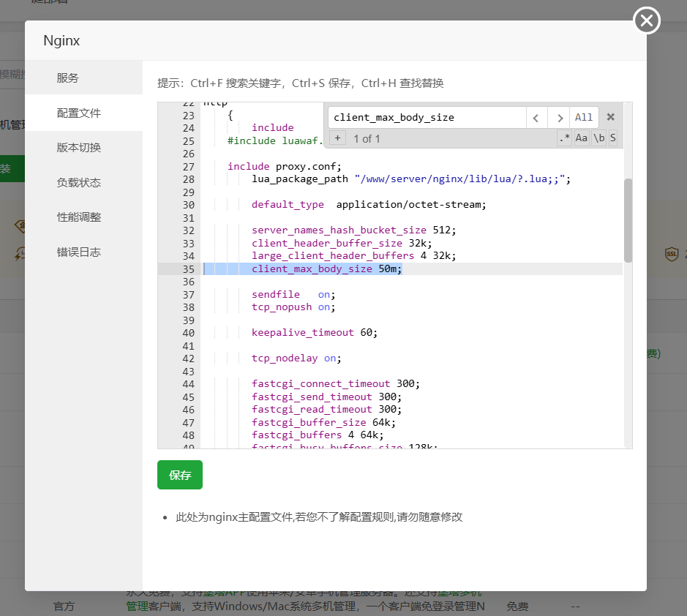Click the include proxy.conf line
The width and height of the screenshot is (687, 616).
284,167
